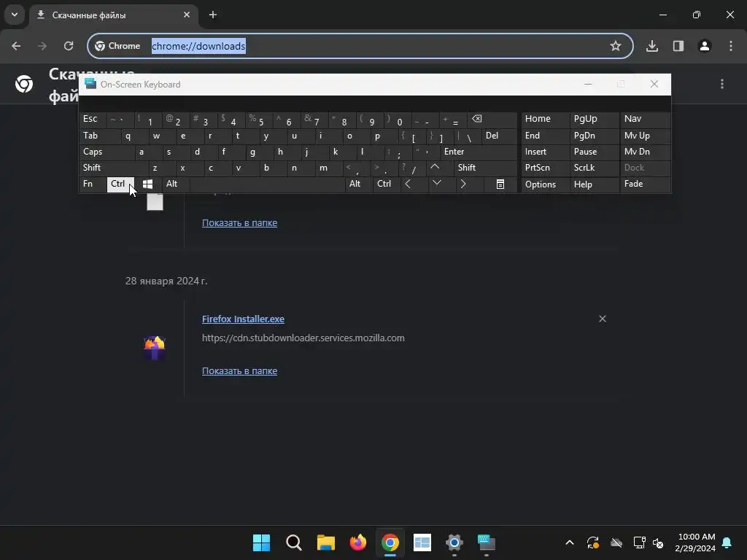
Task: Toggle the Caps key
Action: click(107, 152)
